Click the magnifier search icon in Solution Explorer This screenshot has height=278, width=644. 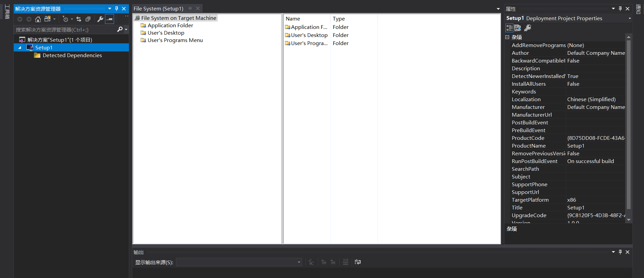120,30
